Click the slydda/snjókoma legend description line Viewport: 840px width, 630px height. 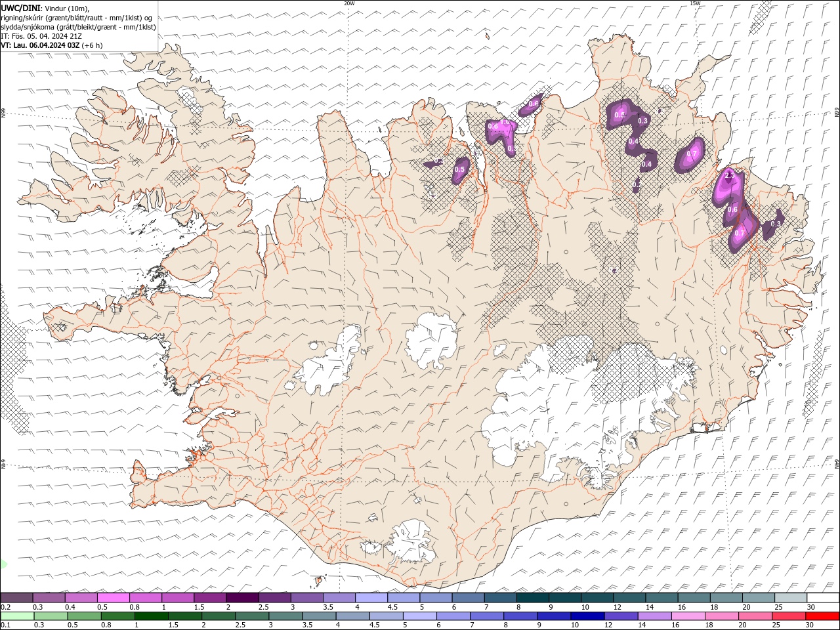coord(78,27)
